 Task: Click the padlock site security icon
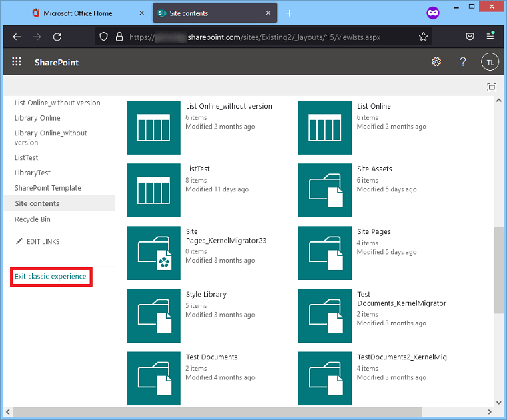click(x=119, y=37)
